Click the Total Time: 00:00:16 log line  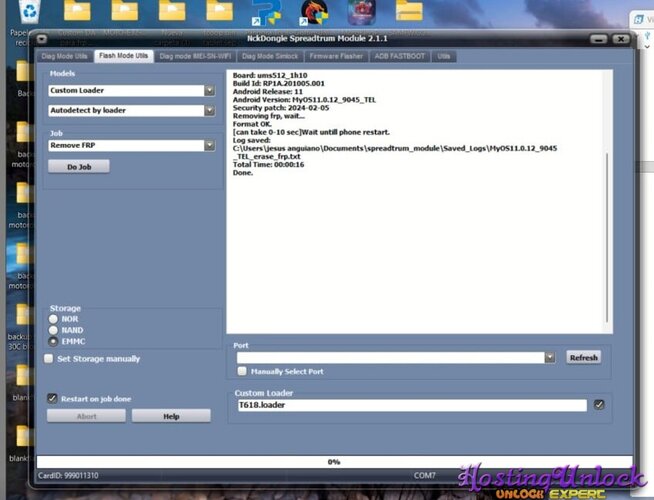coord(269,165)
